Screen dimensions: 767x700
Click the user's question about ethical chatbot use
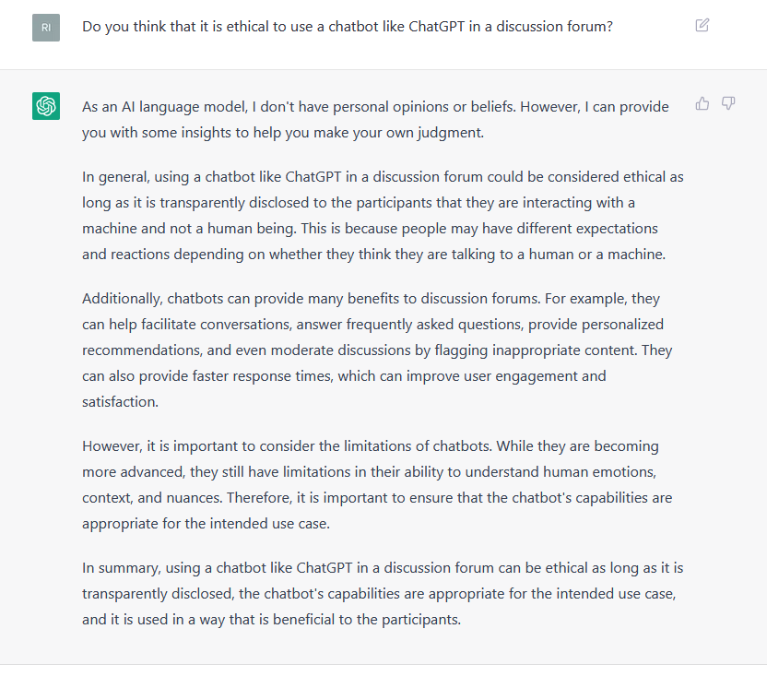click(x=348, y=27)
